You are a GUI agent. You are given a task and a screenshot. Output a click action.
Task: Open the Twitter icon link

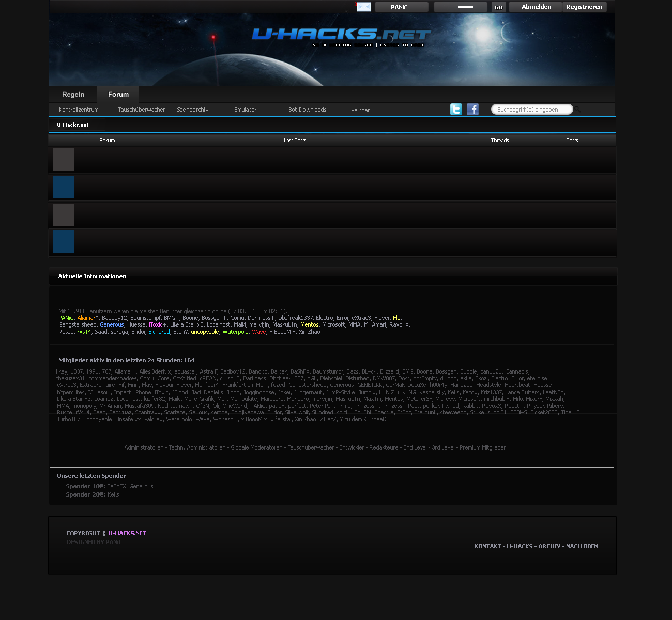tap(456, 109)
